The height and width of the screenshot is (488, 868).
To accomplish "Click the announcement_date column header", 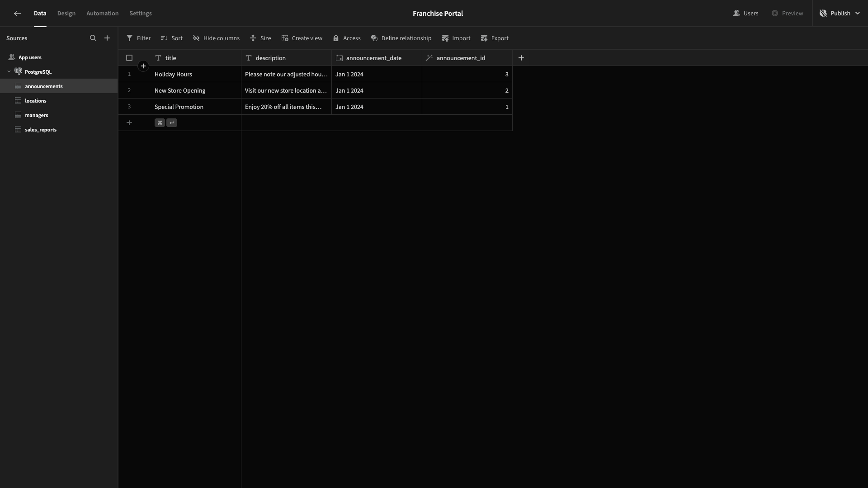I will [x=377, y=58].
